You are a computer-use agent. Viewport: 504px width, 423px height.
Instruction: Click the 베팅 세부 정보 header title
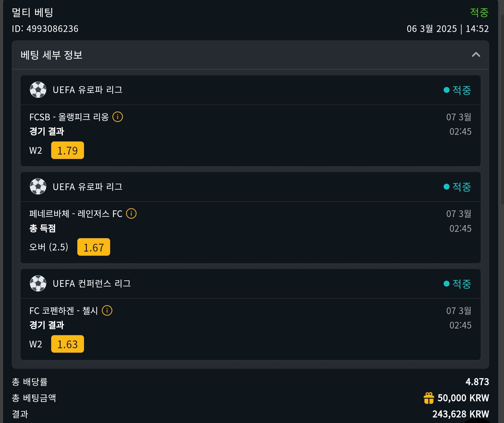(x=51, y=55)
